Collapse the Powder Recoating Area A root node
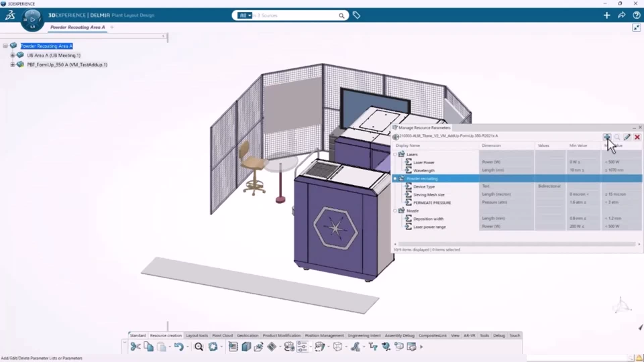Viewport: 644px width, 362px height. pyautogui.click(x=5, y=46)
